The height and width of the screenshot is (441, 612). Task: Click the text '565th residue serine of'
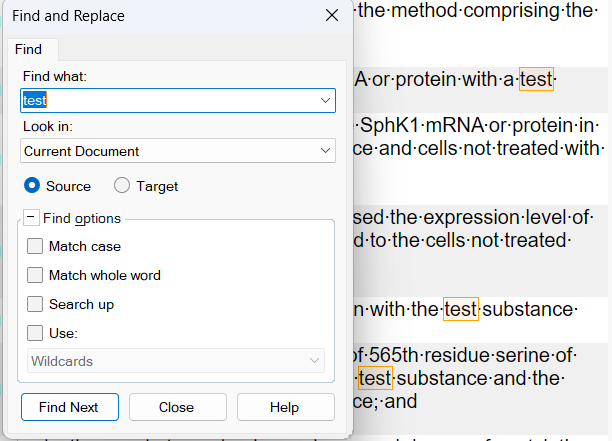tap(471, 355)
